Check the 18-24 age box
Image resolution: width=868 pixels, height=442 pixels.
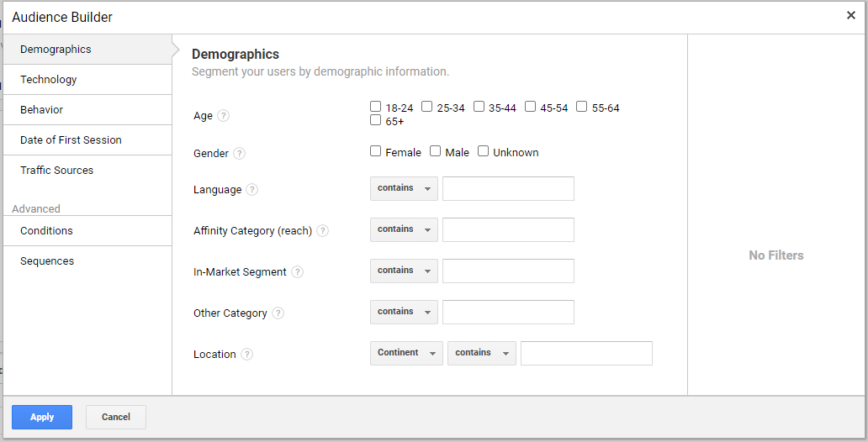coord(376,107)
